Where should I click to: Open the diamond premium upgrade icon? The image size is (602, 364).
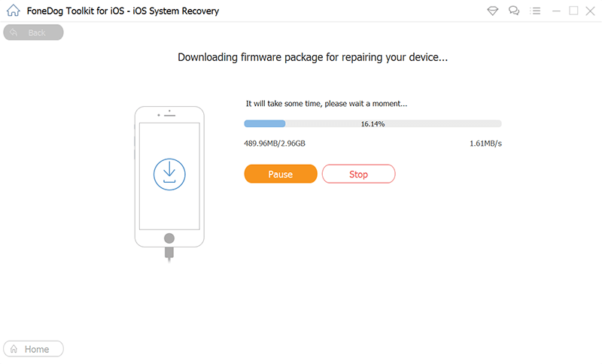(492, 11)
